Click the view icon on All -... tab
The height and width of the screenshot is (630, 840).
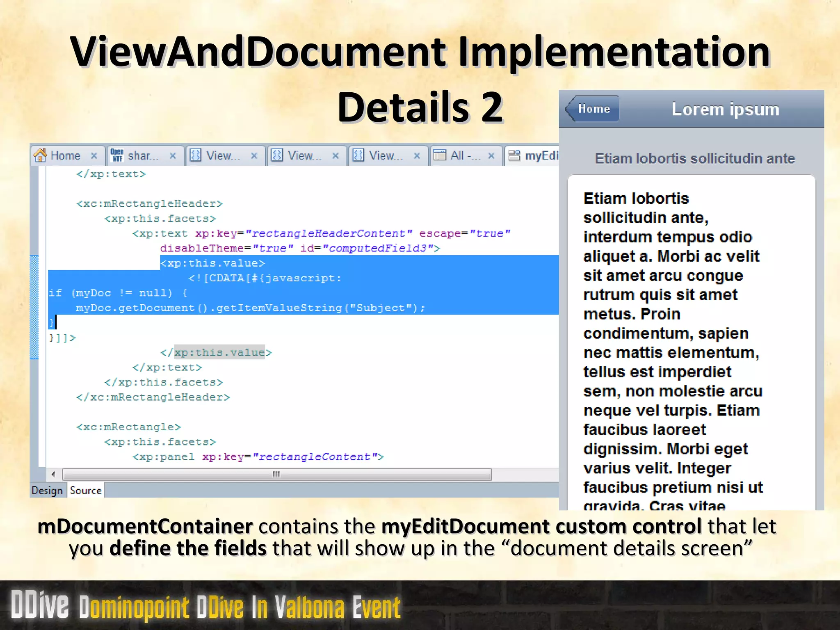click(x=440, y=155)
